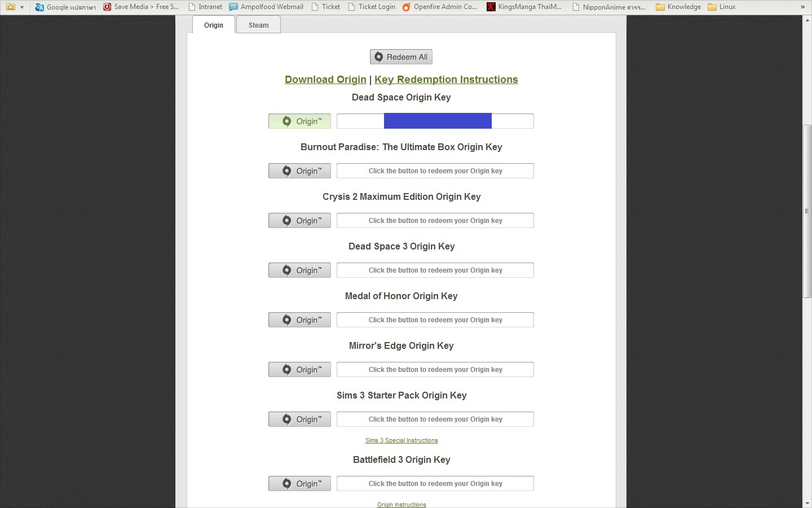
Task: Redeem Battlefield 3 via Origin button
Action: click(x=299, y=484)
